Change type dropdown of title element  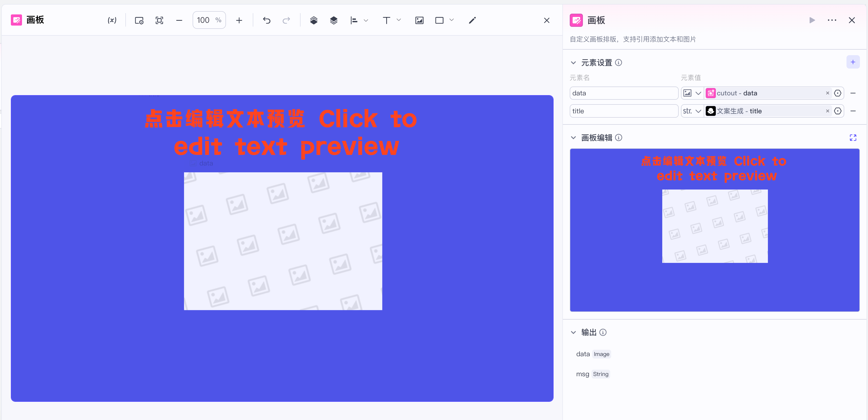click(x=692, y=111)
